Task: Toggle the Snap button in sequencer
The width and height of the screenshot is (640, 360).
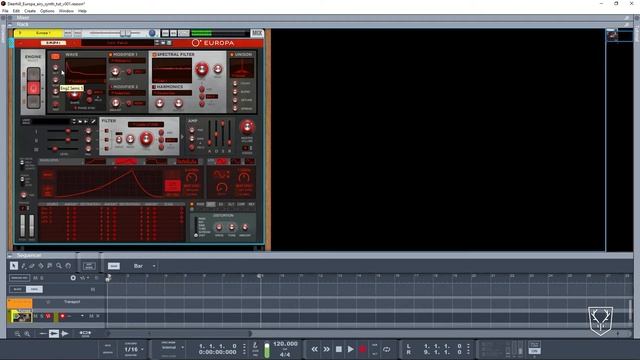Action: click(x=113, y=266)
